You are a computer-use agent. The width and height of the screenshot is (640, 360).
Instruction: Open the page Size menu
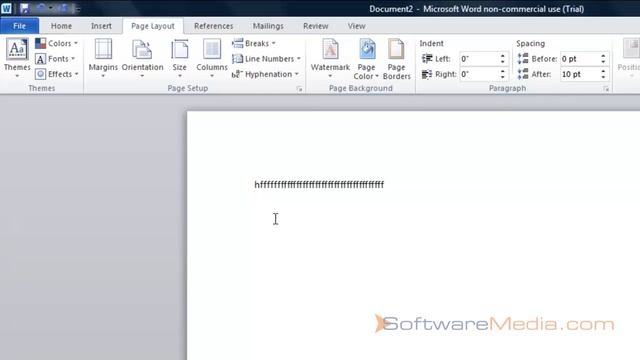click(x=180, y=58)
